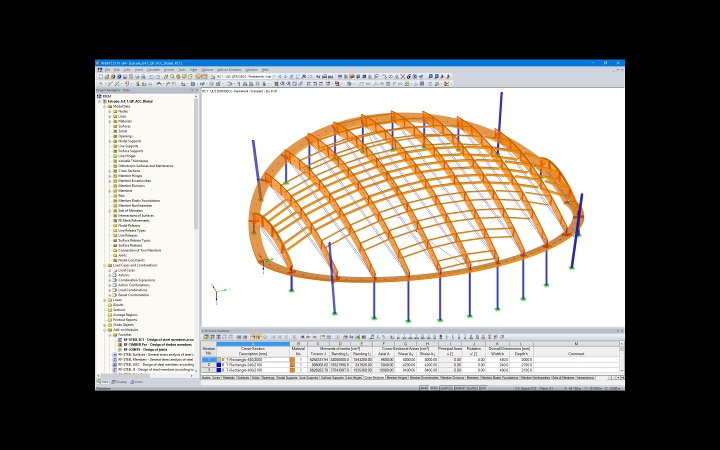
Task: Select Variable Thicknesses in navigator tree
Action: (133, 161)
